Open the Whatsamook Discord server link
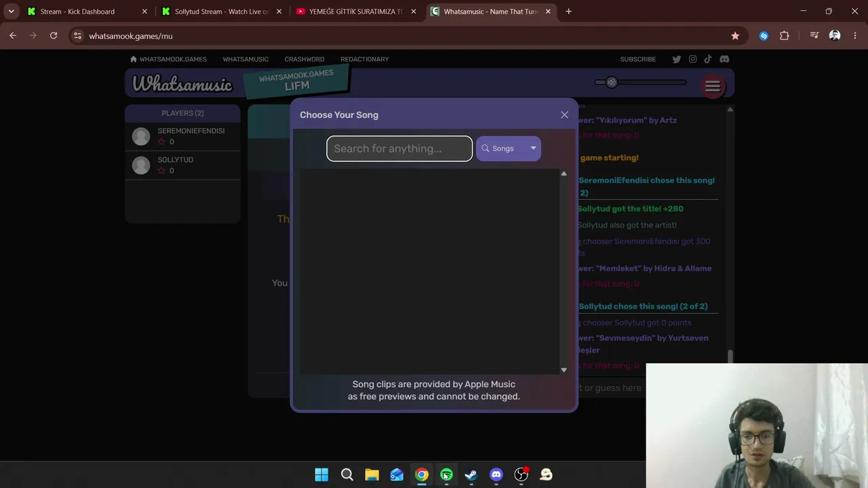Viewport: 868px width, 488px height. pyautogui.click(x=724, y=59)
